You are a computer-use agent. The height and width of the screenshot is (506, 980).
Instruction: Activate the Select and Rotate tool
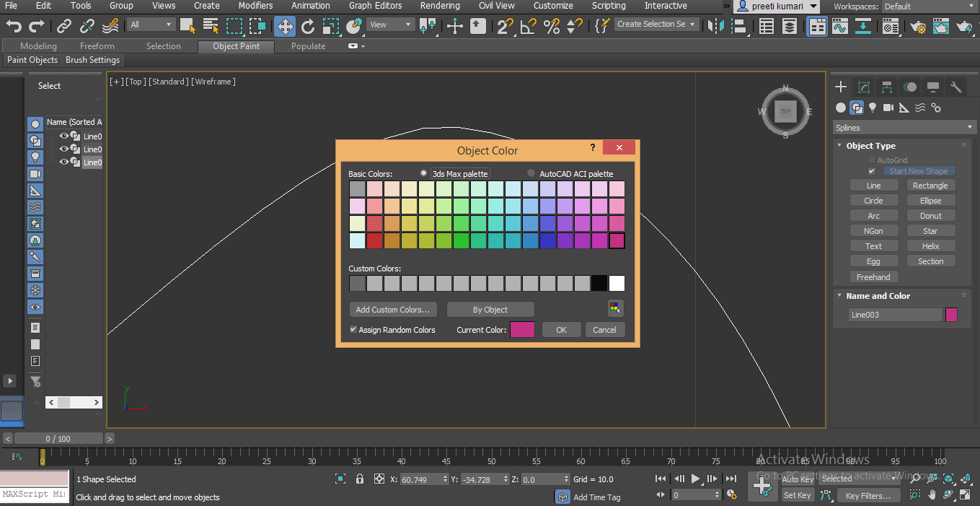coord(308,26)
